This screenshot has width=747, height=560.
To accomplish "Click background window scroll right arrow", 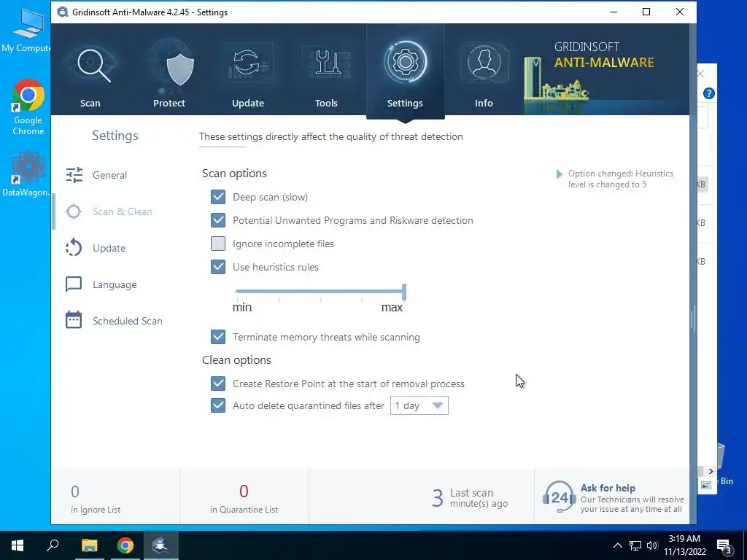I will tap(711, 472).
